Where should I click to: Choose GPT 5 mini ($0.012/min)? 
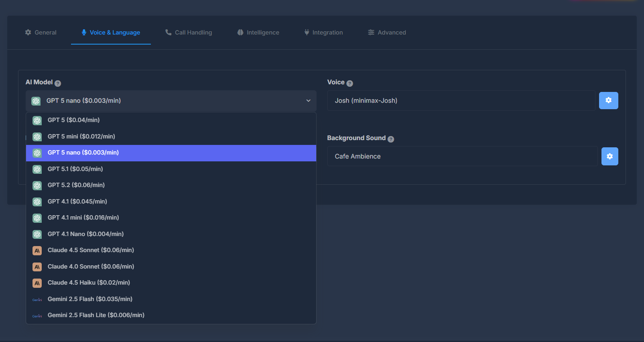point(171,137)
